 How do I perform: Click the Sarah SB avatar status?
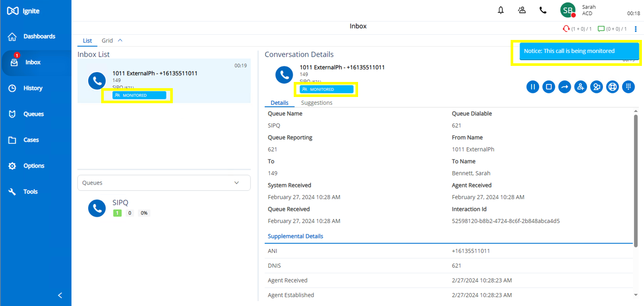click(x=568, y=10)
